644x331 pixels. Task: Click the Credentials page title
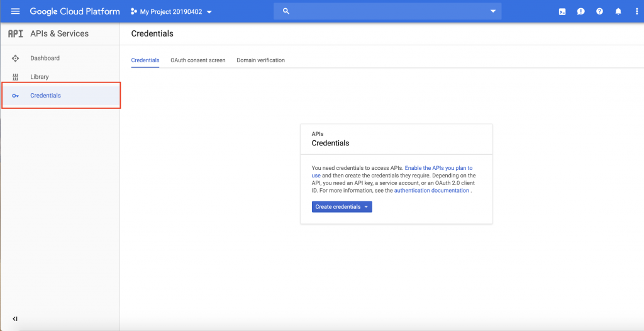(x=152, y=34)
